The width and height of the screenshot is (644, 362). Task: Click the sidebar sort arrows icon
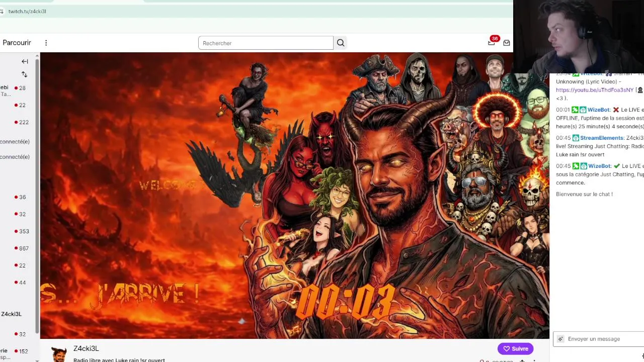(24, 74)
